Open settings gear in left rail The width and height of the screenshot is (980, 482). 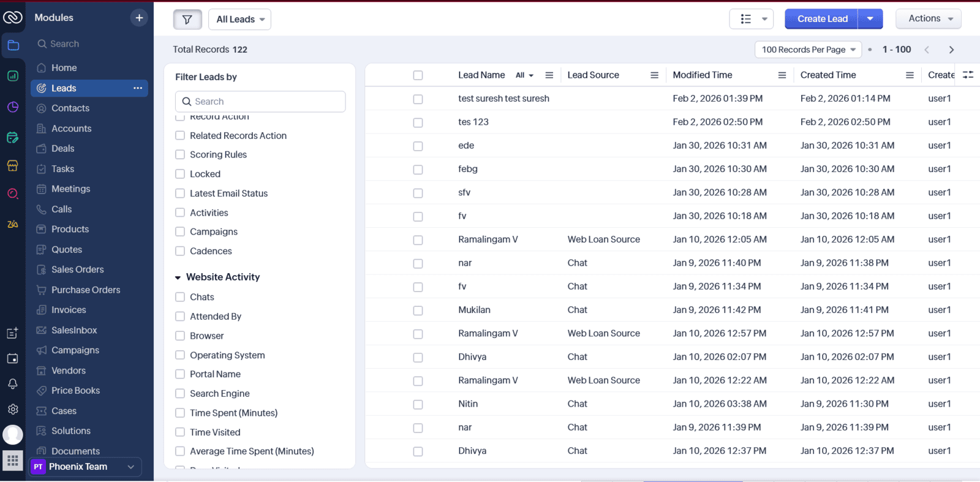point(12,409)
